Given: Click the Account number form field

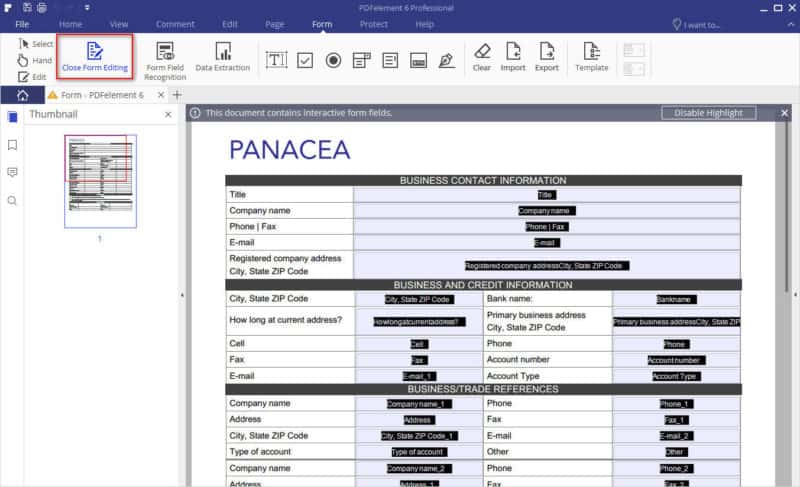Looking at the screenshot, I should (677, 360).
